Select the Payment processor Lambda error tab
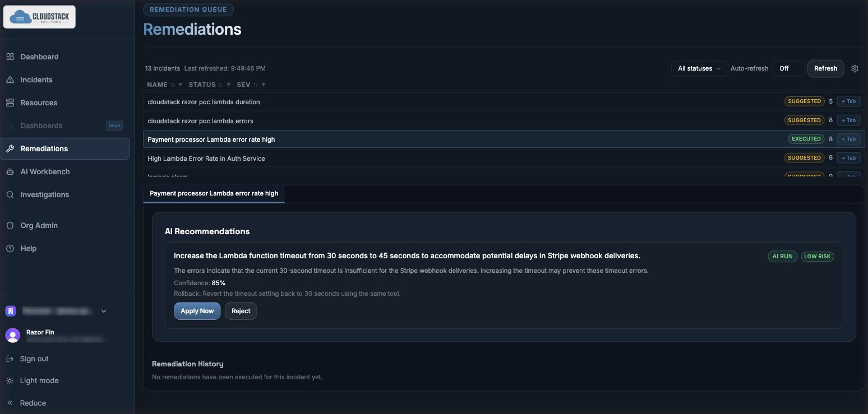The width and height of the screenshot is (868, 414). (214, 193)
